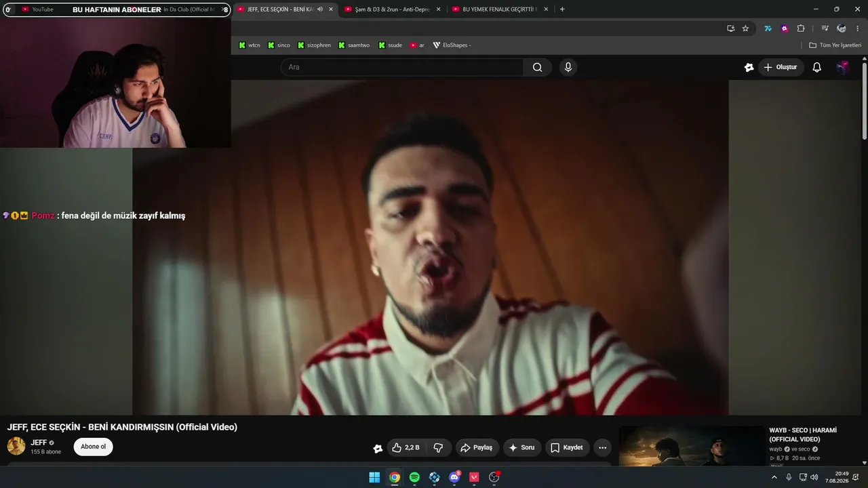Click the Oluştur create button
Image resolution: width=868 pixels, height=488 pixels.
[x=781, y=67]
